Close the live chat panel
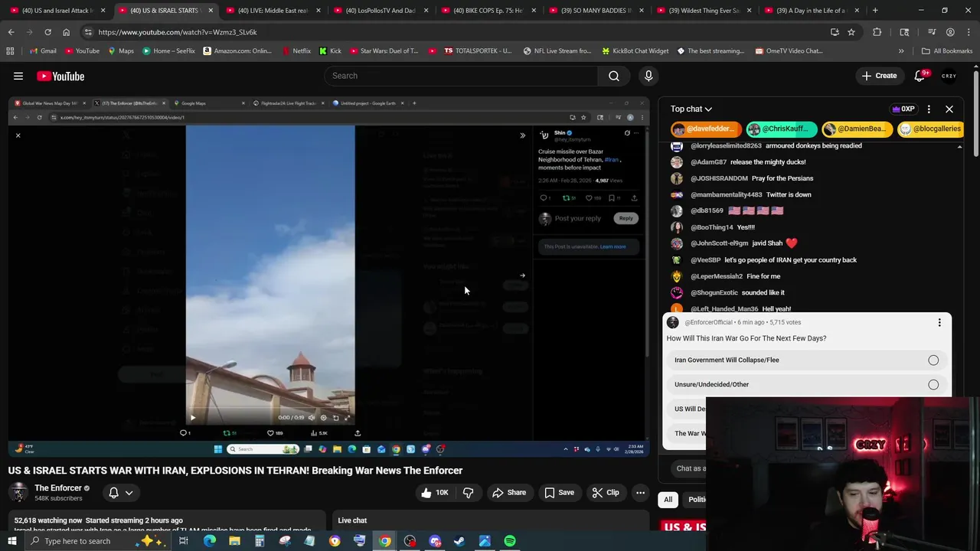The height and width of the screenshot is (551, 980). pyautogui.click(x=949, y=109)
